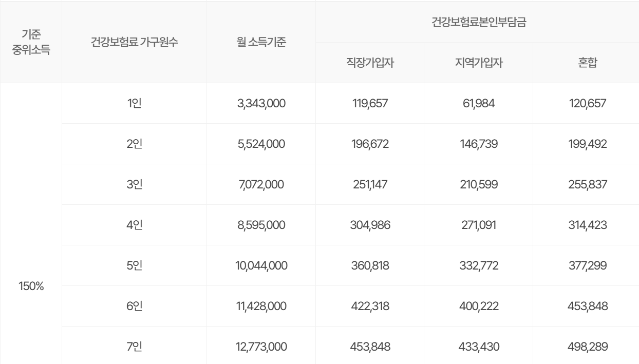Select the 1인 household row label
The height and width of the screenshot is (364, 639).
[135, 104]
